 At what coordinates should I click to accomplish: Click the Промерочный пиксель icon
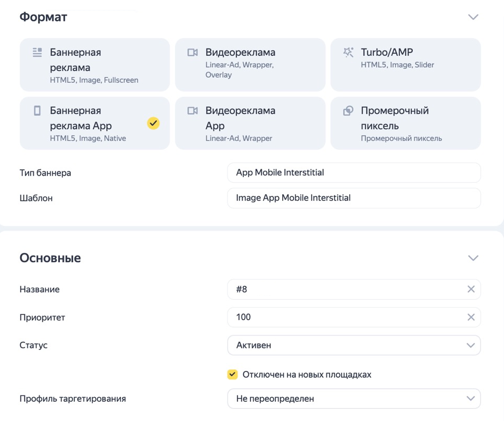pyautogui.click(x=348, y=110)
